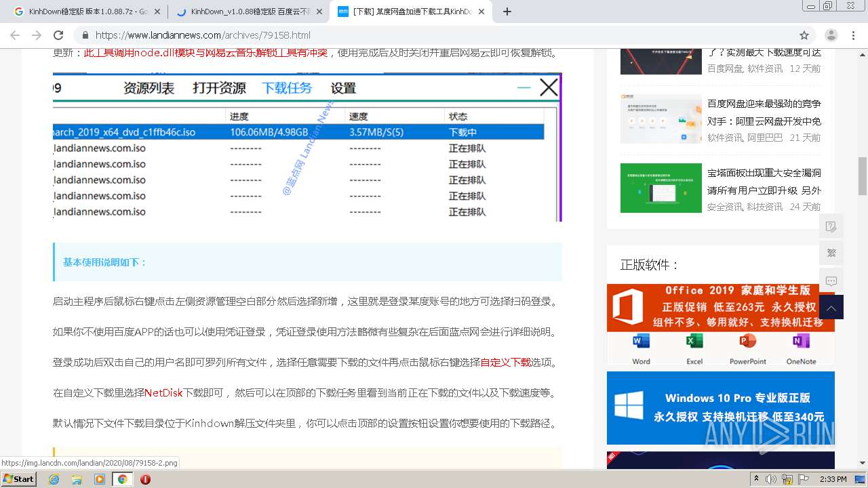Open the KinhDown download task screenshot image

tap(307, 147)
